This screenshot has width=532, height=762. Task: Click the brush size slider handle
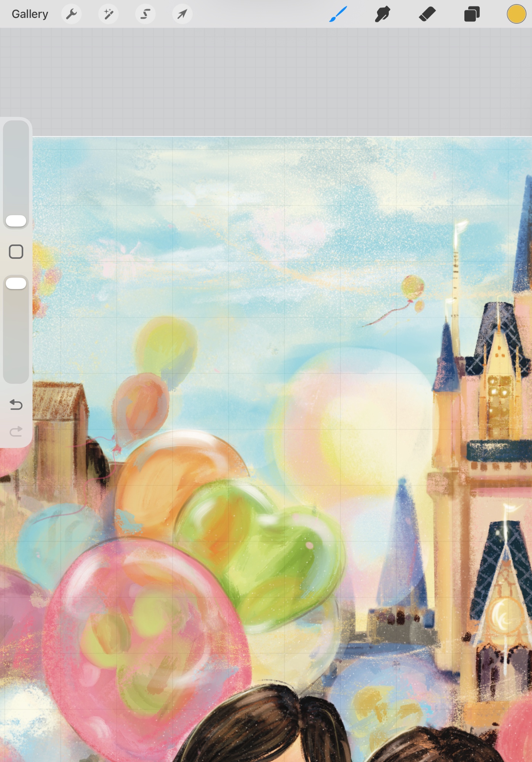(16, 221)
